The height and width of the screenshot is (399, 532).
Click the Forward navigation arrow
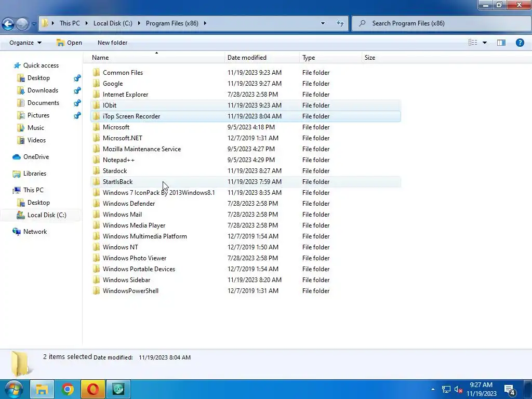22,23
